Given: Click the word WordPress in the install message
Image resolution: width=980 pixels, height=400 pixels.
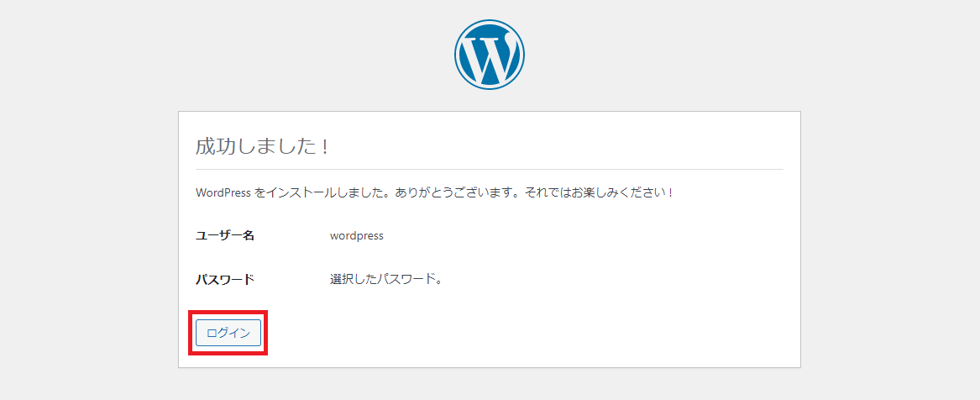Looking at the screenshot, I should [223, 192].
